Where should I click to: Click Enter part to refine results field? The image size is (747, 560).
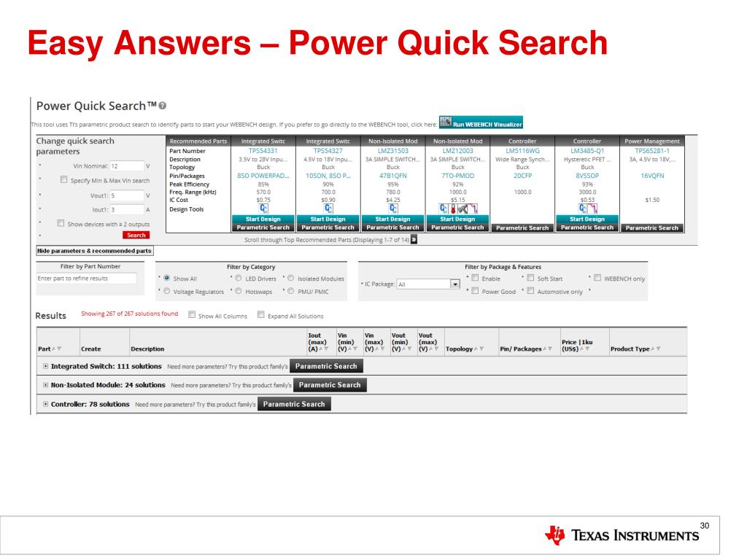click(x=87, y=279)
